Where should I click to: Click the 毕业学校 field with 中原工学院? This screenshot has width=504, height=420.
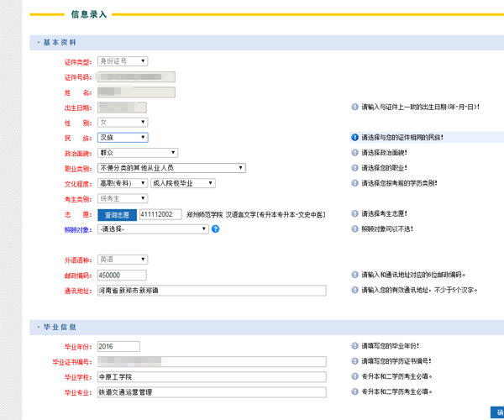(211, 376)
